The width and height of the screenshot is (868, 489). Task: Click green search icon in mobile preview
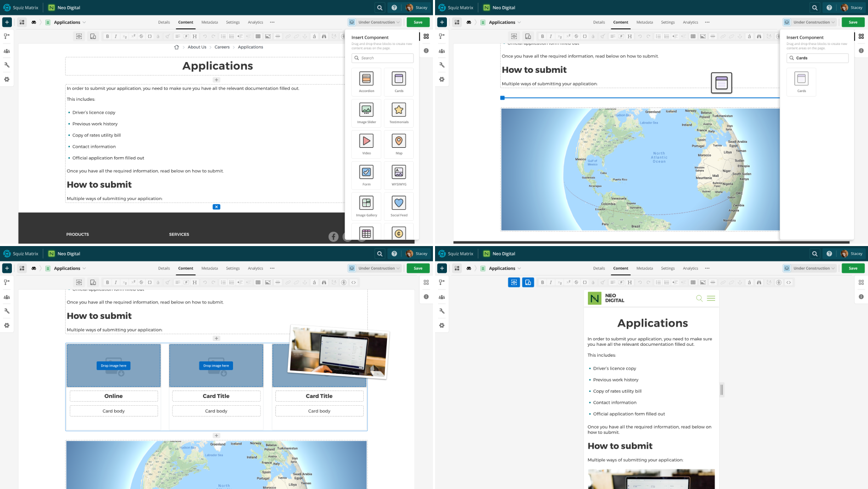pos(699,298)
